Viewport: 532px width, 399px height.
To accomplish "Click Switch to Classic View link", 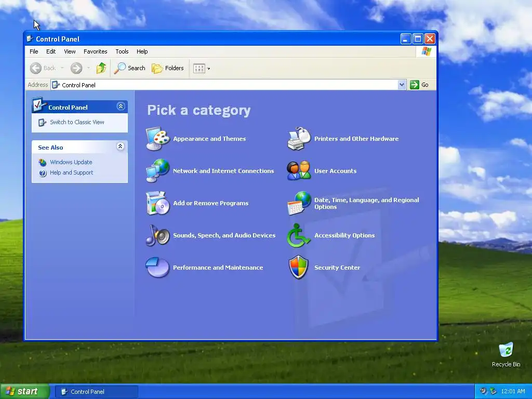I will (x=77, y=122).
